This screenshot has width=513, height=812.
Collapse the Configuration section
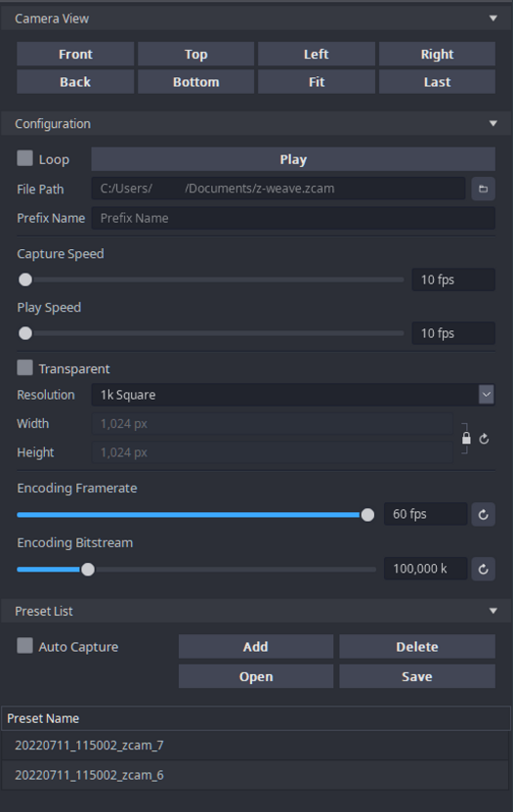[493, 124]
